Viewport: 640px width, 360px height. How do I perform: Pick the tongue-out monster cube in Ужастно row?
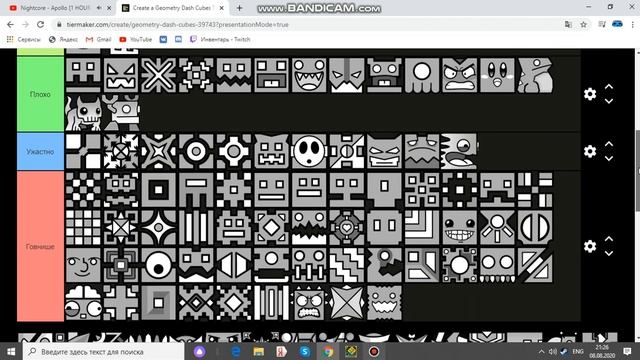(x=460, y=151)
